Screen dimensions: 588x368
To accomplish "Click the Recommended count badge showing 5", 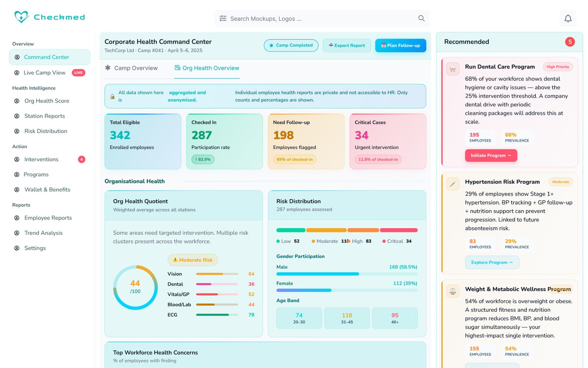I will click(x=570, y=42).
